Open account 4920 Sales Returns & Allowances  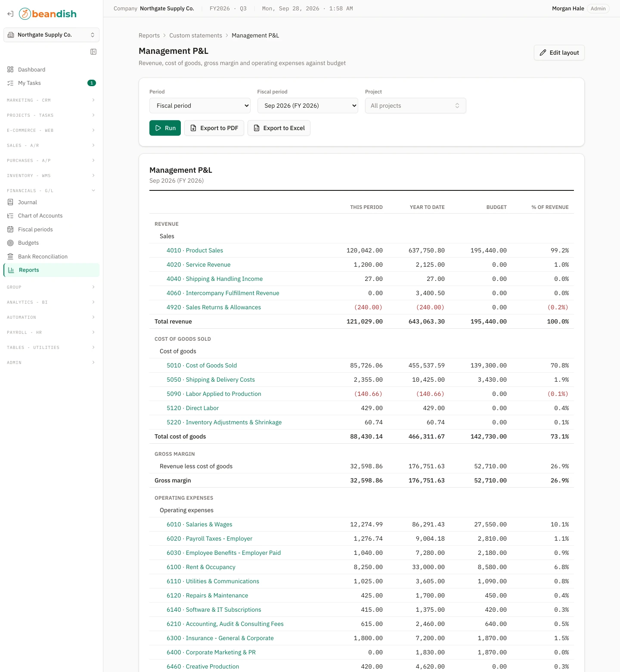(214, 308)
